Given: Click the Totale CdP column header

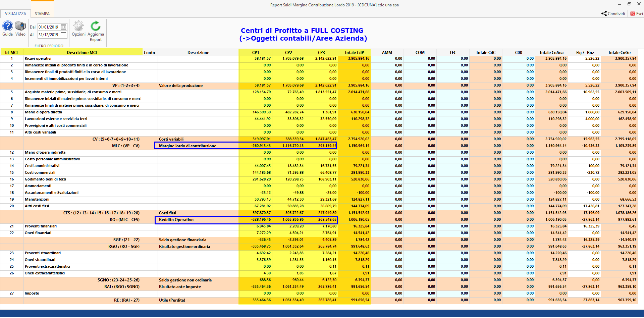Looking at the screenshot, I should point(354,53).
